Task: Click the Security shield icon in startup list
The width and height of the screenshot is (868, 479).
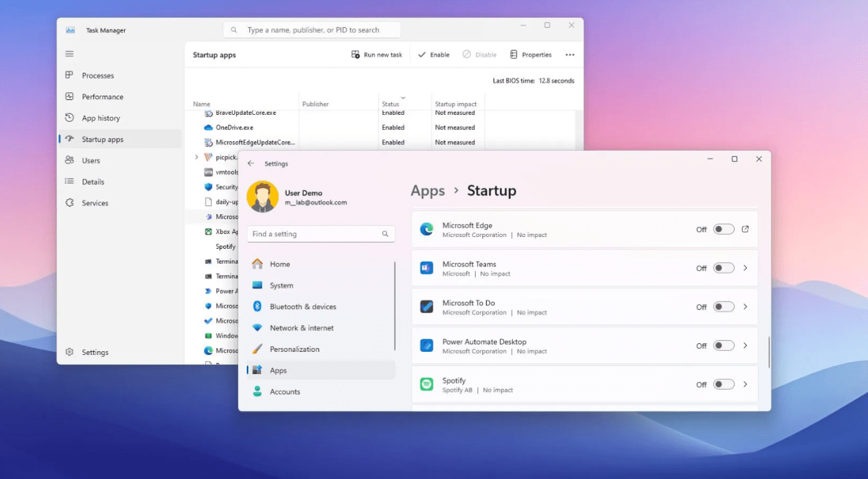Action: point(208,187)
